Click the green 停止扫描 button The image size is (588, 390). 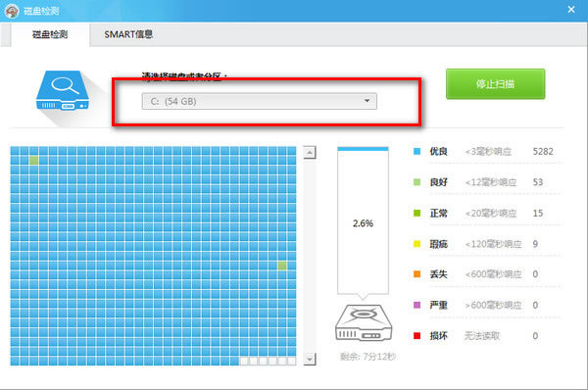coord(495,84)
